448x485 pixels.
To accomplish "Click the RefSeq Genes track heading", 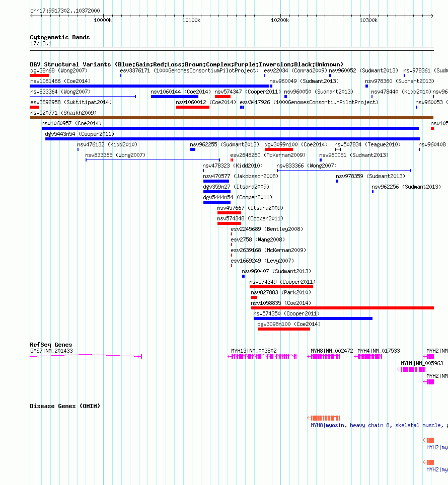I will pos(51,345).
